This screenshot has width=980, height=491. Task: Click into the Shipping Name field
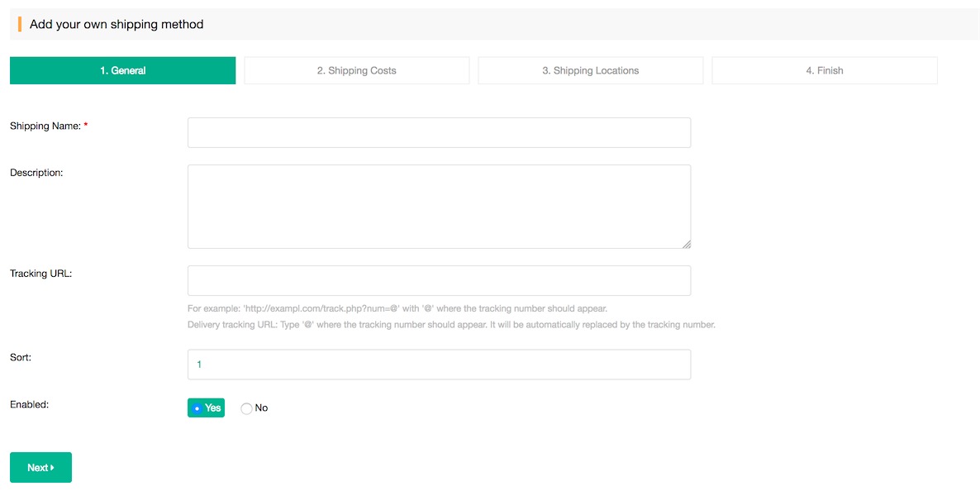click(439, 132)
